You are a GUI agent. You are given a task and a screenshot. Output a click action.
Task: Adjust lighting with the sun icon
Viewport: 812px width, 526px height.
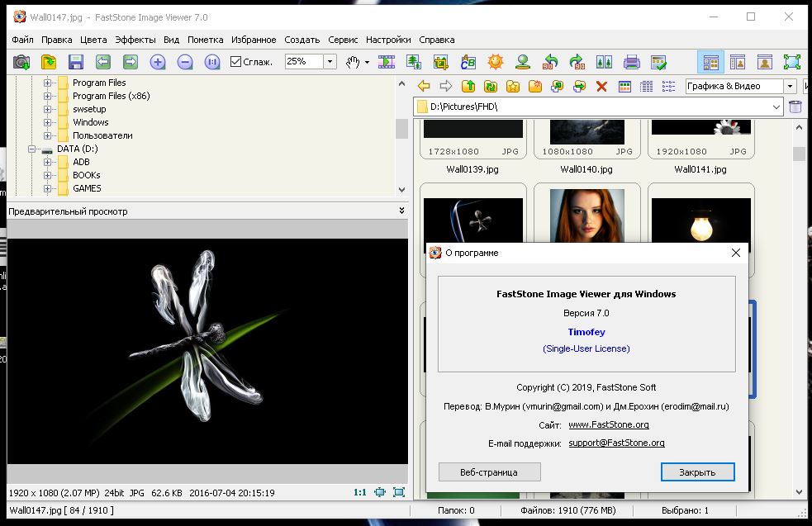pos(496,62)
